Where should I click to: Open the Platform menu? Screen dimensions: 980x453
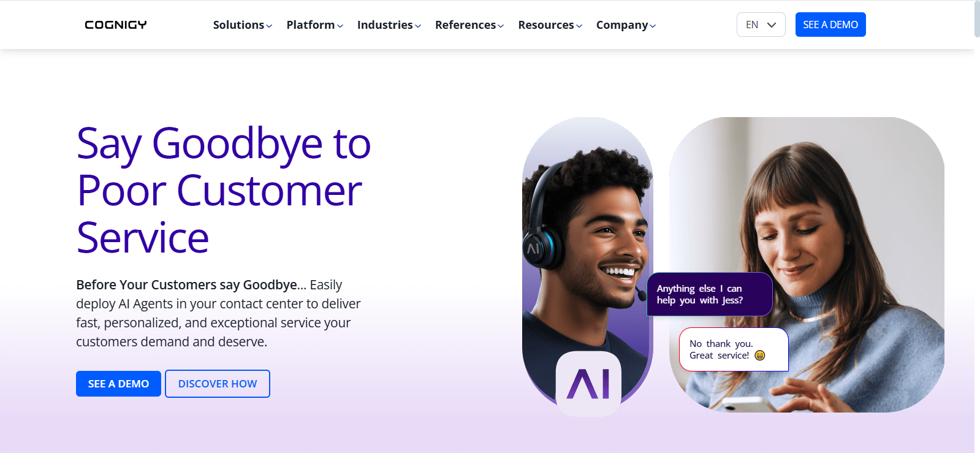coord(315,25)
